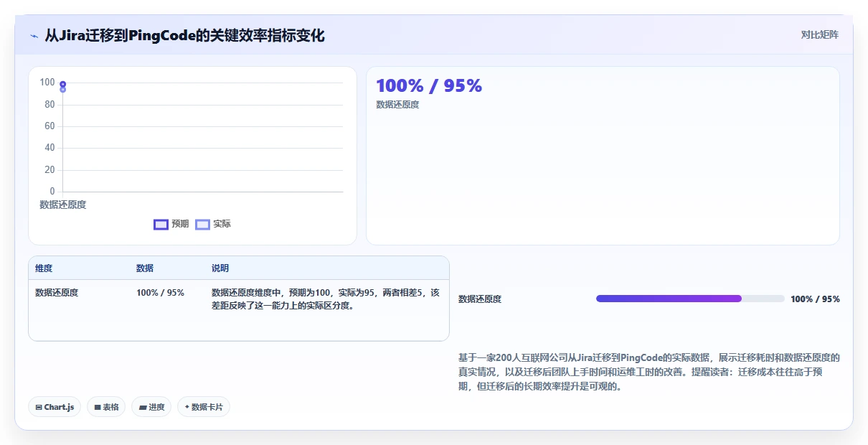Click the large 100% / 95% card value

[429, 86]
